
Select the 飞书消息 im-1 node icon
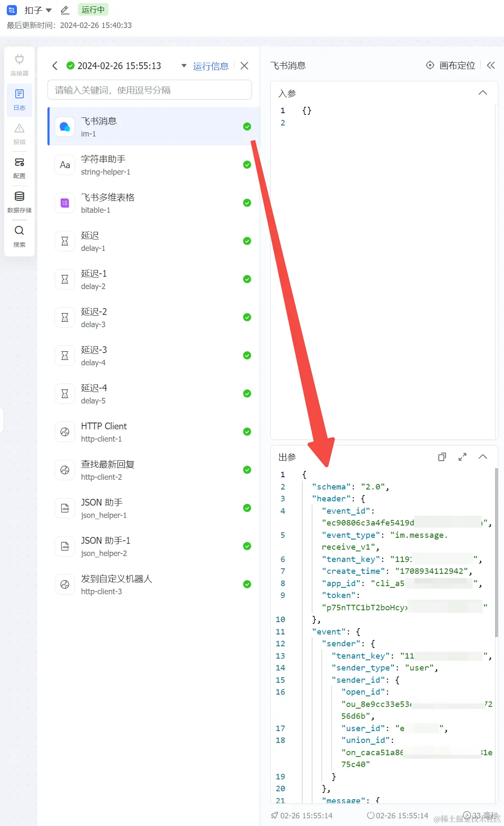[x=65, y=127]
